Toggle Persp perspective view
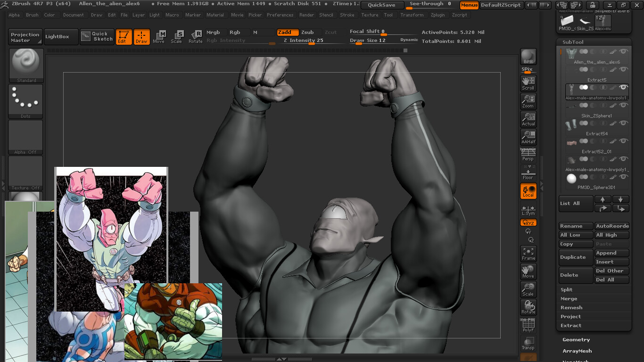 528,155
